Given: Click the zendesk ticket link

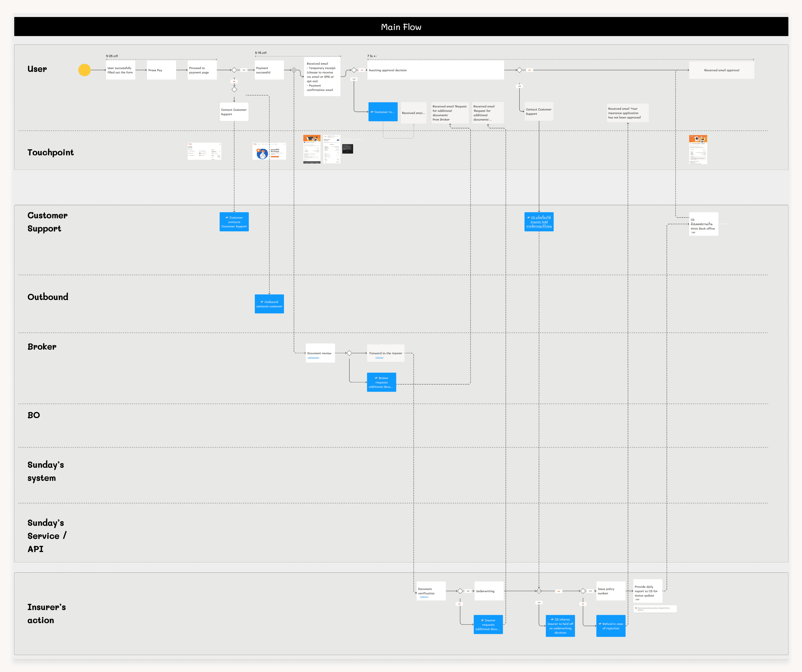Looking at the screenshot, I should point(654,608).
